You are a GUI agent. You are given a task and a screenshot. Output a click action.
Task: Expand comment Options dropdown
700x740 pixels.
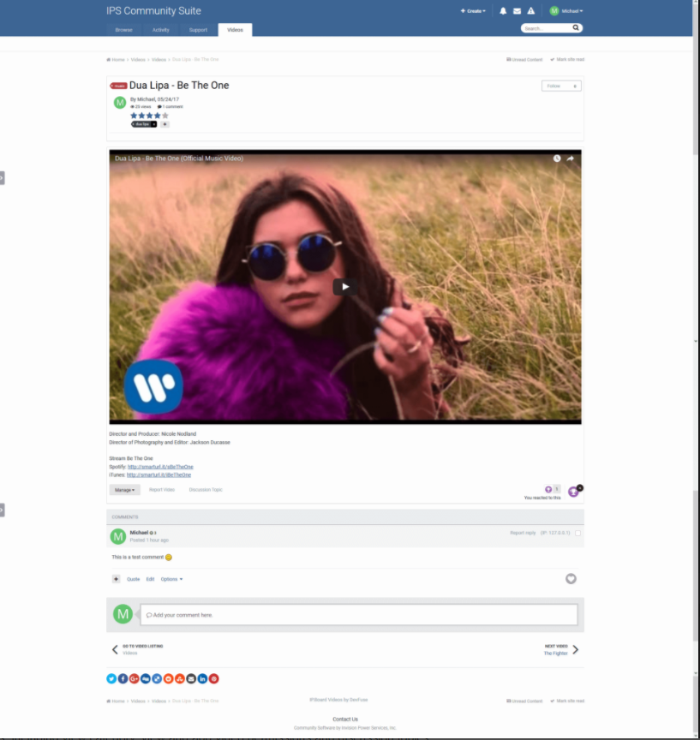click(x=171, y=579)
